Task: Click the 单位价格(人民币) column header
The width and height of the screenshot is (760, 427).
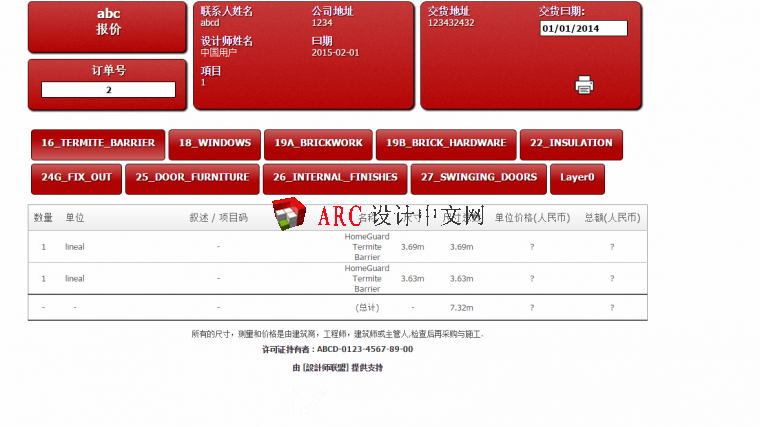Action: click(x=532, y=217)
